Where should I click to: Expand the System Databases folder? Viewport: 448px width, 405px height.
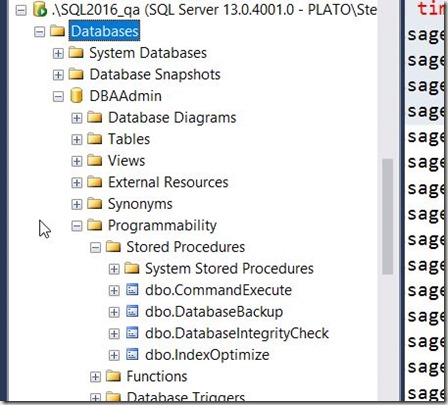[x=58, y=53]
